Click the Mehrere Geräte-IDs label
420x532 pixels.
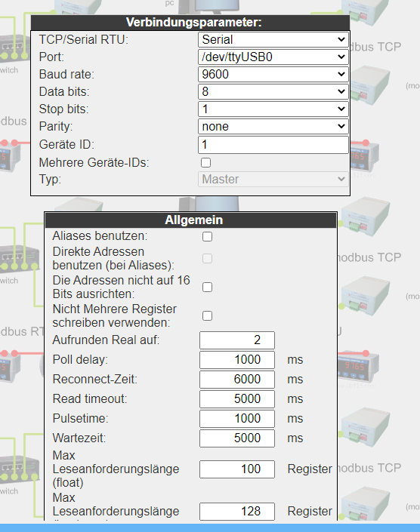[94, 162]
